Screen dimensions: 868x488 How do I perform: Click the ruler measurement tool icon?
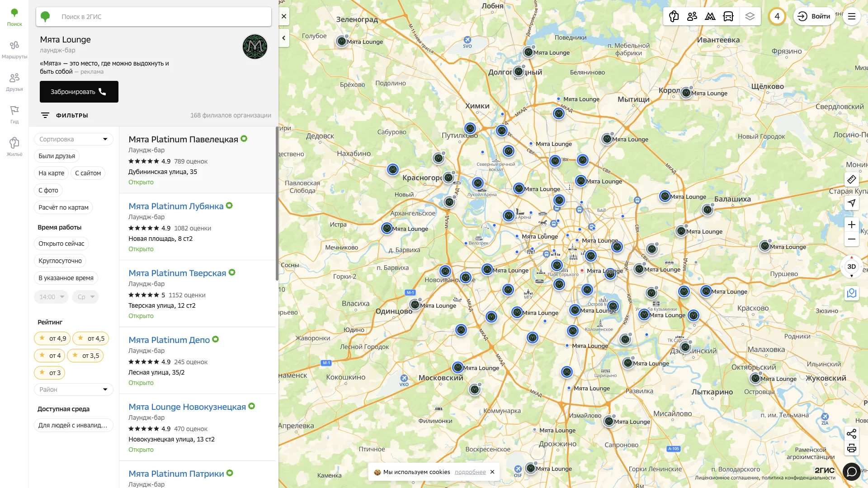coord(851,179)
